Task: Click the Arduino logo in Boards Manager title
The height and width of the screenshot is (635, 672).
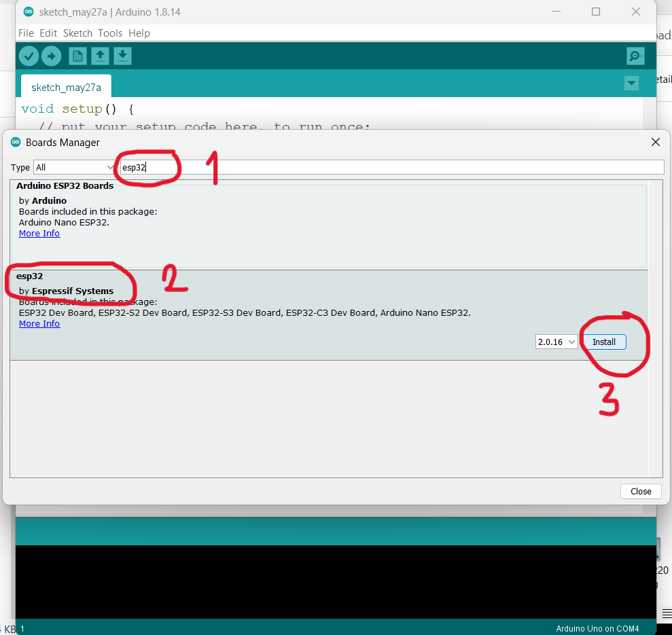Action: pos(16,142)
